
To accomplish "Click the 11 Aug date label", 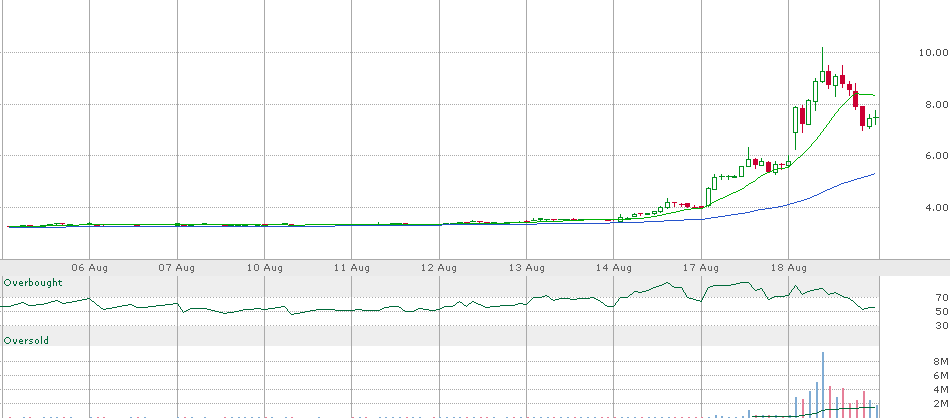I will pyautogui.click(x=352, y=267).
